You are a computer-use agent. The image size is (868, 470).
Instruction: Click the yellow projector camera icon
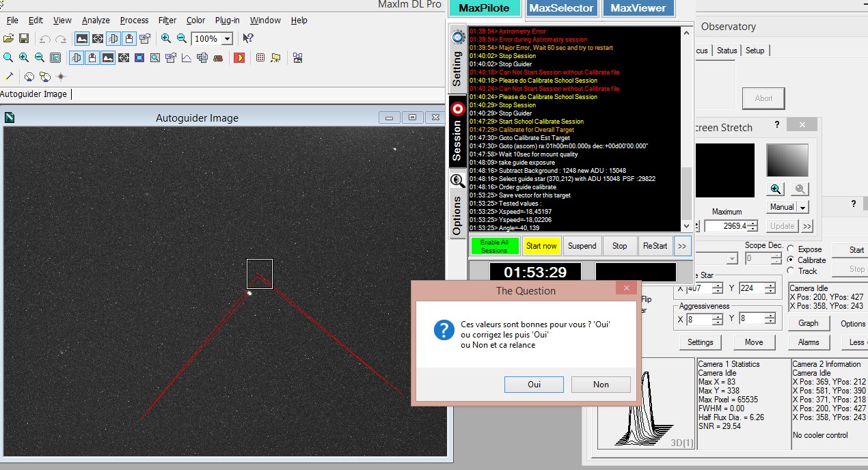point(276,58)
